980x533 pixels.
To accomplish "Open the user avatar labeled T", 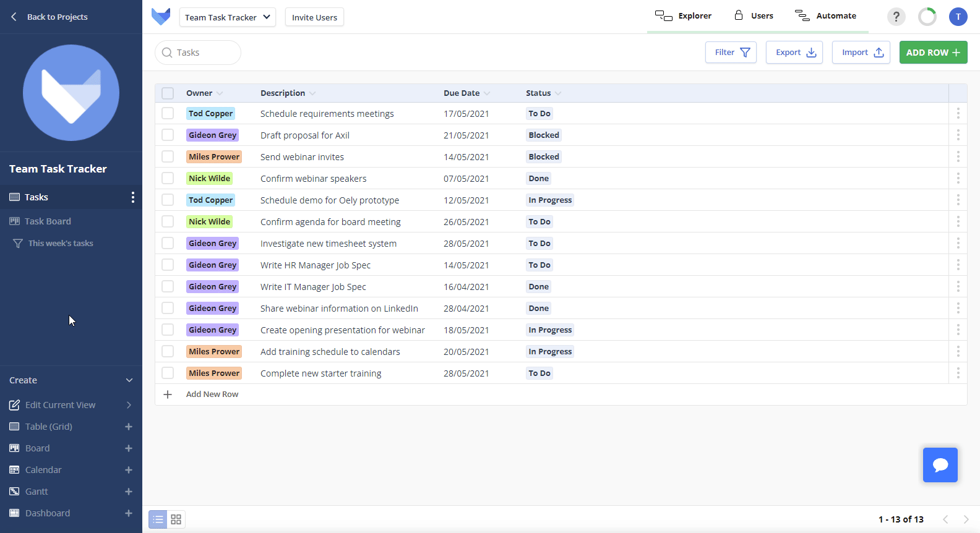I will [958, 17].
